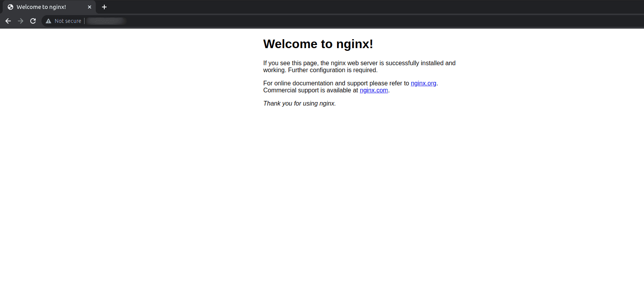The width and height of the screenshot is (644, 293).
Task: Click the forward navigation arrow
Action: coord(21,21)
